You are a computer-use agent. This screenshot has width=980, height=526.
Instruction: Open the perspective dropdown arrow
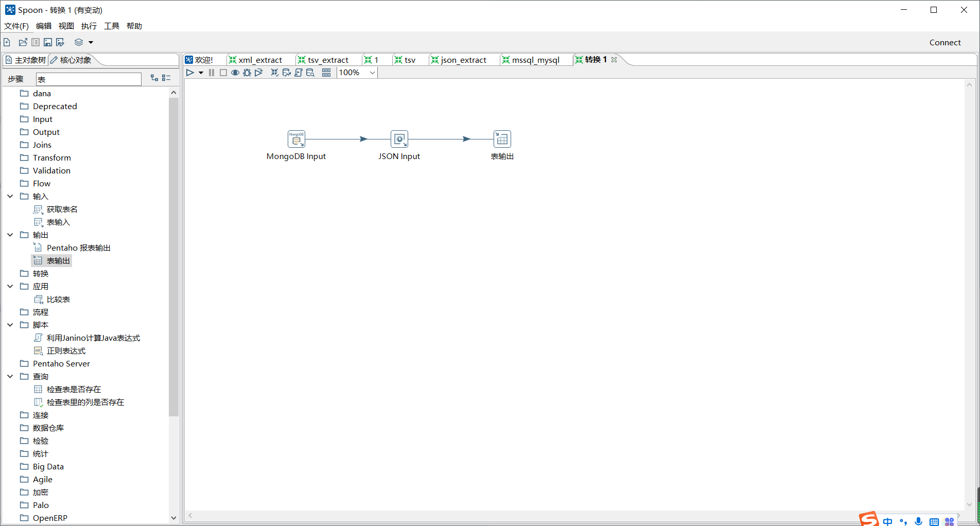pos(91,42)
